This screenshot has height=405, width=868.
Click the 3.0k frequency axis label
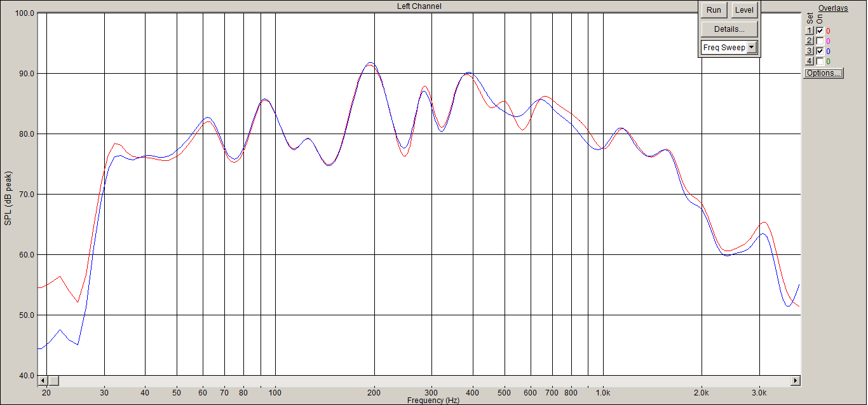759,393
